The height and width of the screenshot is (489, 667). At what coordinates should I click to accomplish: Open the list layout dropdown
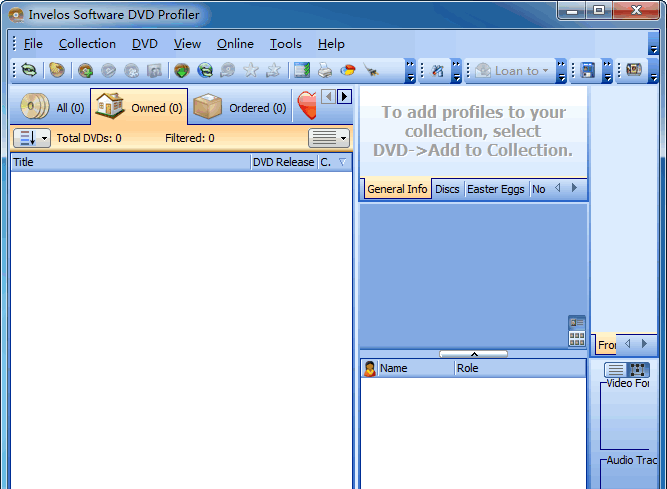329,138
